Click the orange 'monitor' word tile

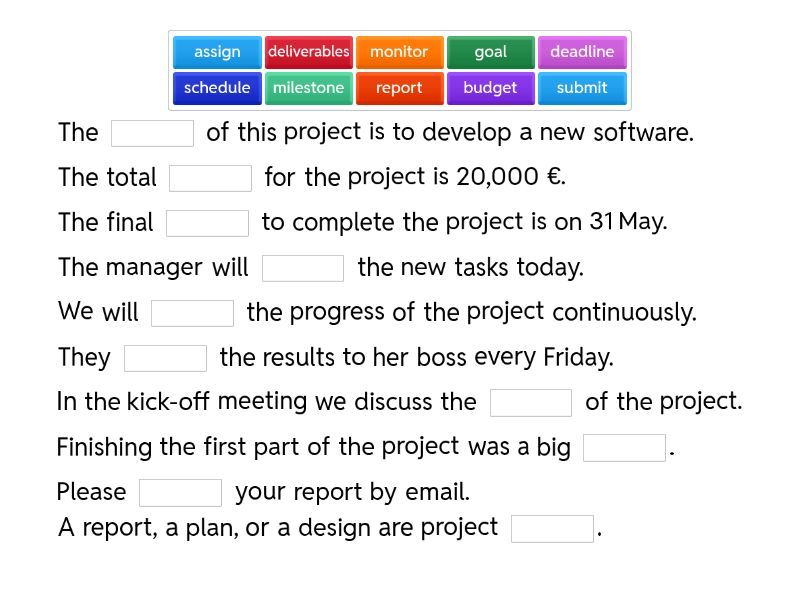tap(399, 52)
